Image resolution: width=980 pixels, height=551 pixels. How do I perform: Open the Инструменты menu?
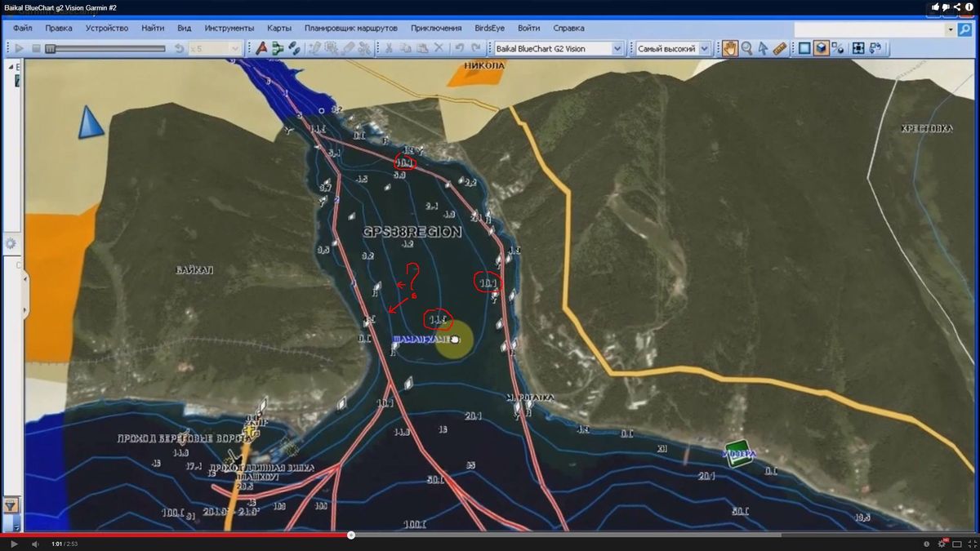(229, 28)
